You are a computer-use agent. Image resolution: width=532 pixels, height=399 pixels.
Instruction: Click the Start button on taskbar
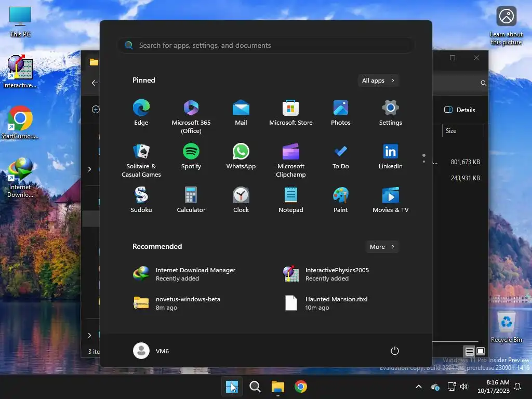click(x=232, y=387)
